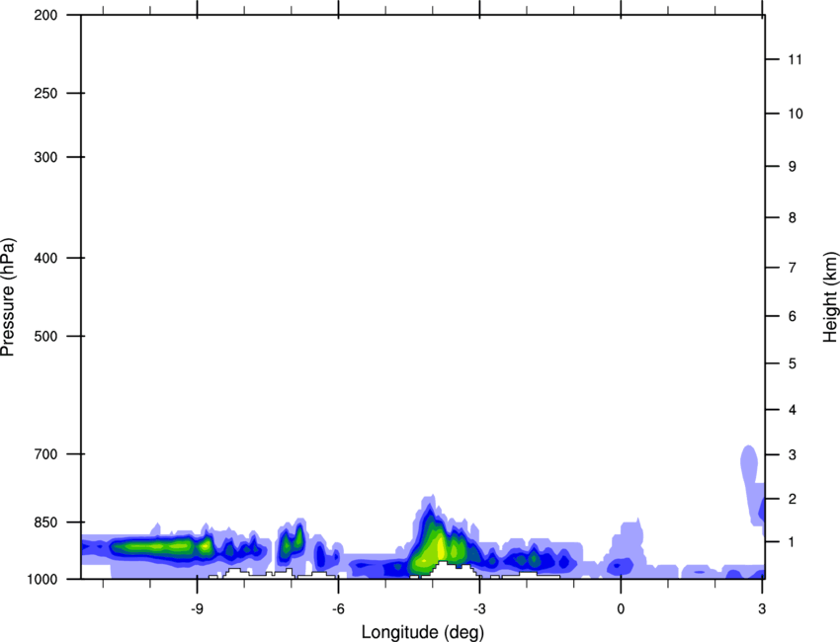
Task: Click the 400 pressure tick label
Action: [46, 258]
